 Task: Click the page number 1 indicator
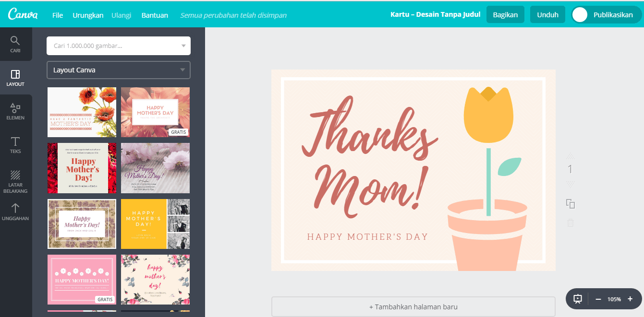coord(571,169)
